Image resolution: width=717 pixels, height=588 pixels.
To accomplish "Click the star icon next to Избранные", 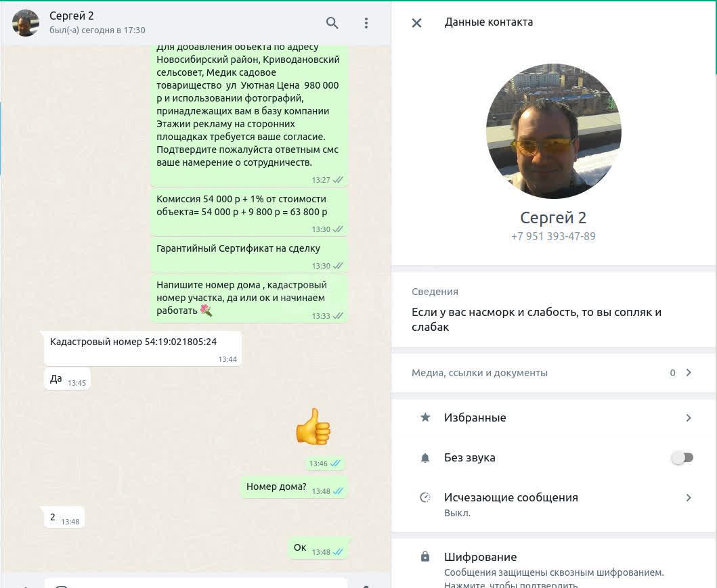I will coord(425,417).
